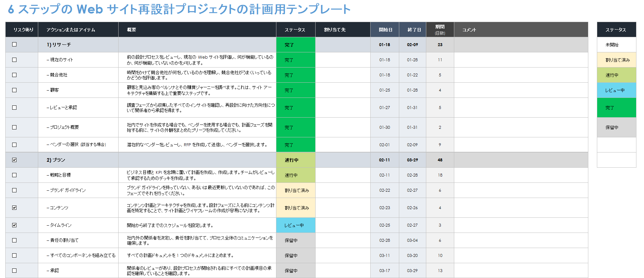Select duration 23 in 1) リサーチ row
This screenshot has height=278, width=644.
point(440,45)
